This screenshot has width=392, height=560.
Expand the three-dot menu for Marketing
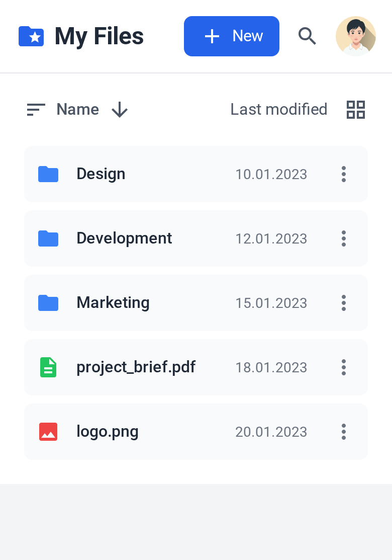pos(343,303)
